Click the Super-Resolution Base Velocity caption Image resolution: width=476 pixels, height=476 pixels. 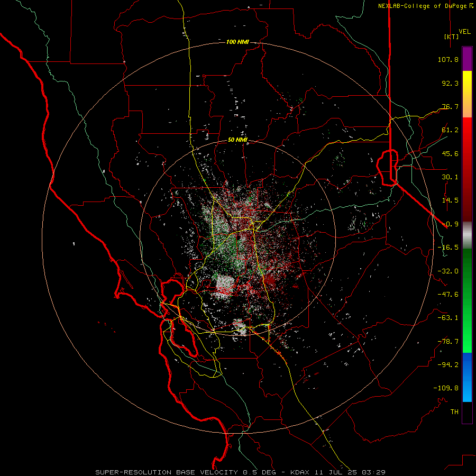[x=241, y=472]
